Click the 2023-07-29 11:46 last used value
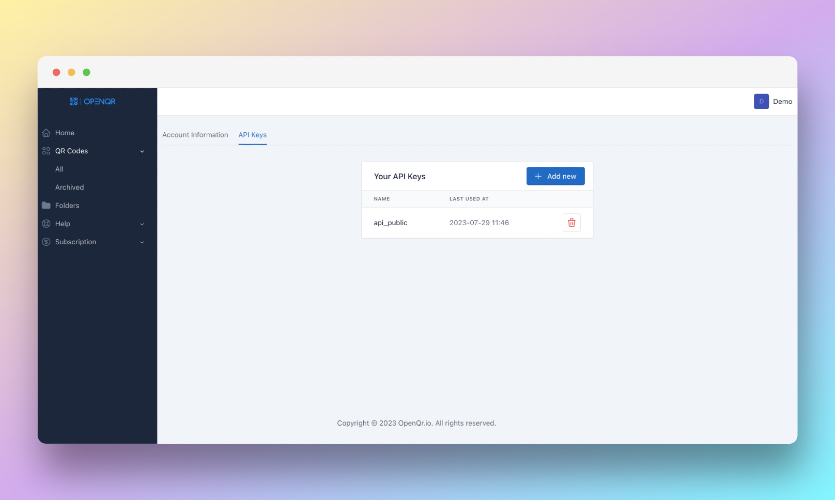 tap(479, 223)
